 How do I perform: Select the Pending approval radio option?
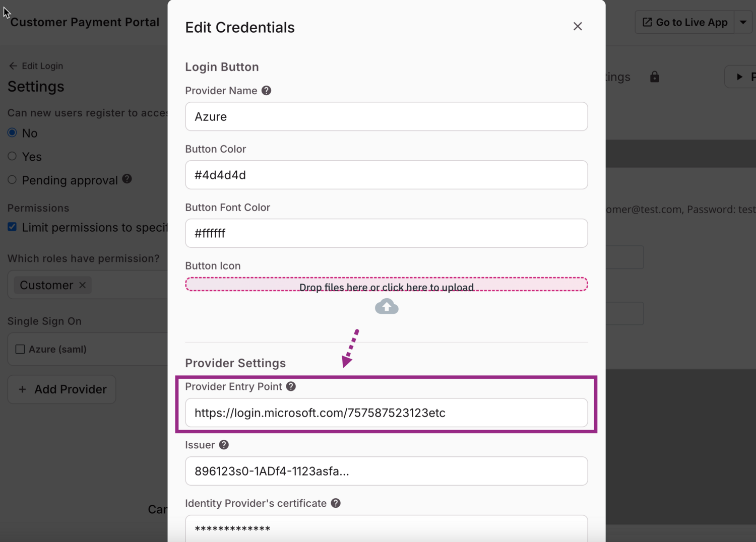coord(13,180)
